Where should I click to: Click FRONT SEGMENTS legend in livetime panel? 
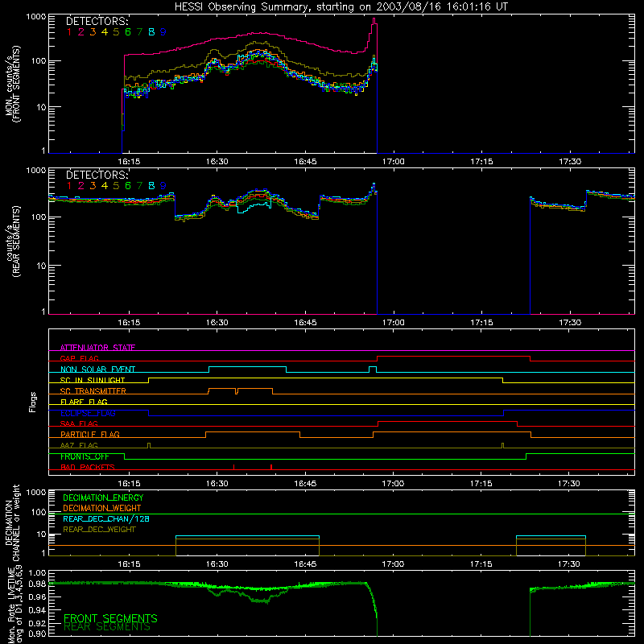click(110, 618)
